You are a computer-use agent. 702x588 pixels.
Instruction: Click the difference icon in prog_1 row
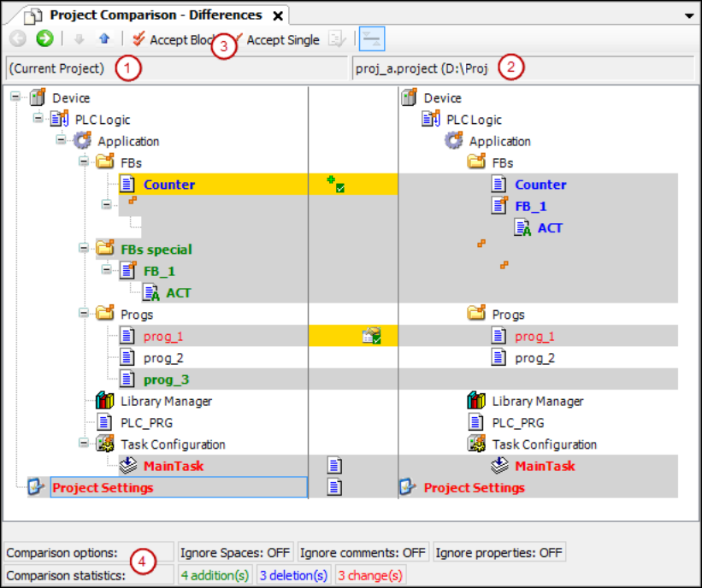click(x=371, y=336)
